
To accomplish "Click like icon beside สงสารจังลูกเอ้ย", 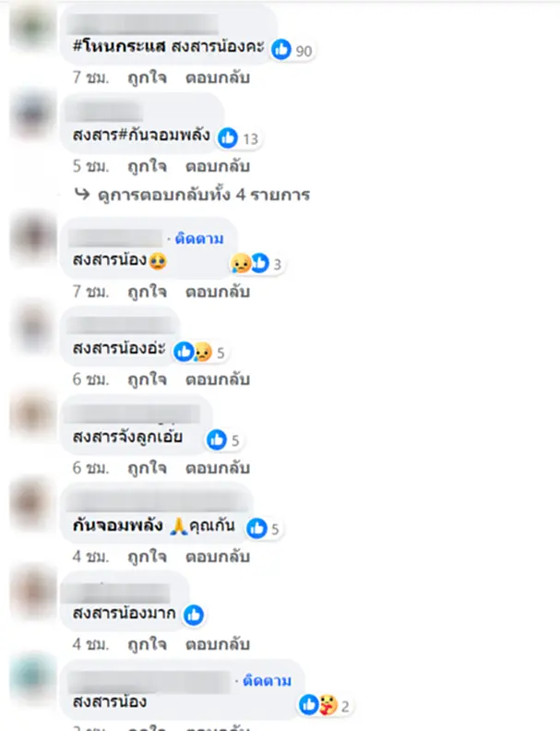I will pyautogui.click(x=217, y=439).
